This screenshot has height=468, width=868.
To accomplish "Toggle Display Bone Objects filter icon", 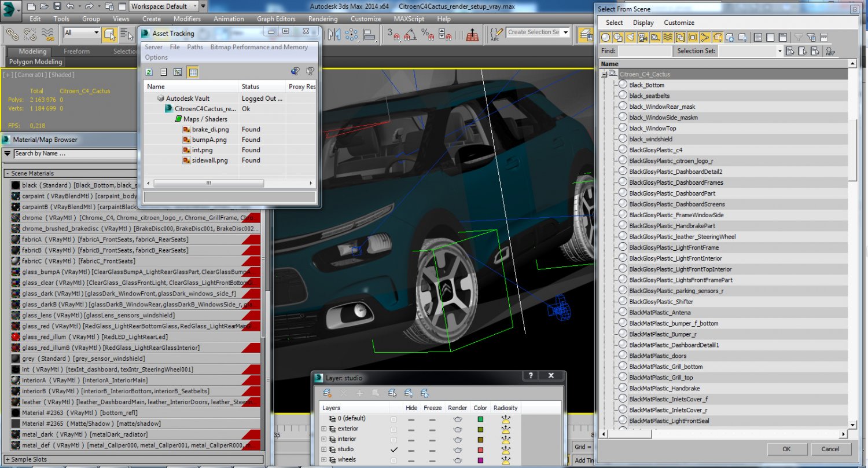I will coord(705,38).
